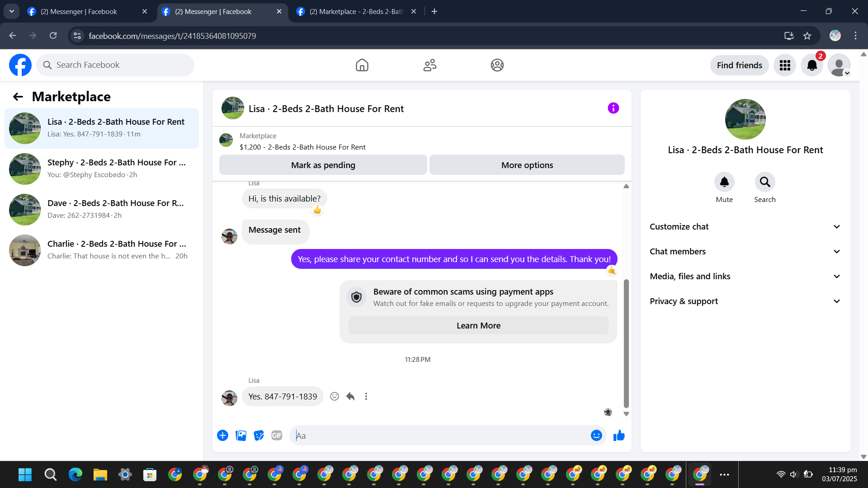
Task: Focus the message text input field
Action: click(x=441, y=436)
